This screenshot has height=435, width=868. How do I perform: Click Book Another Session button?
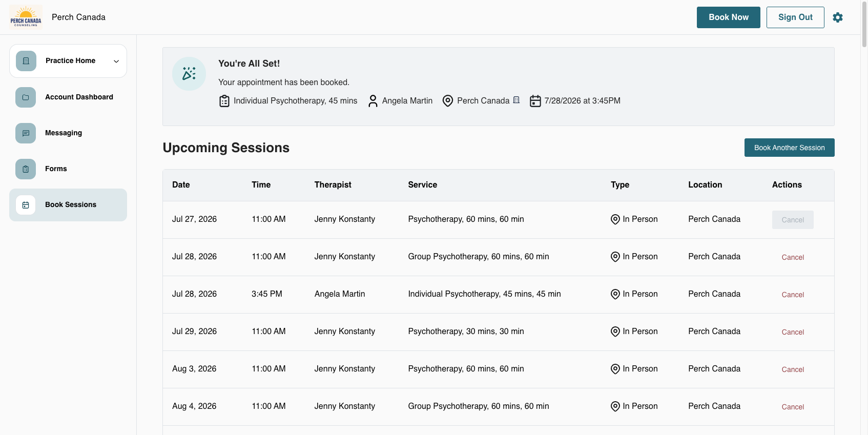tap(790, 148)
